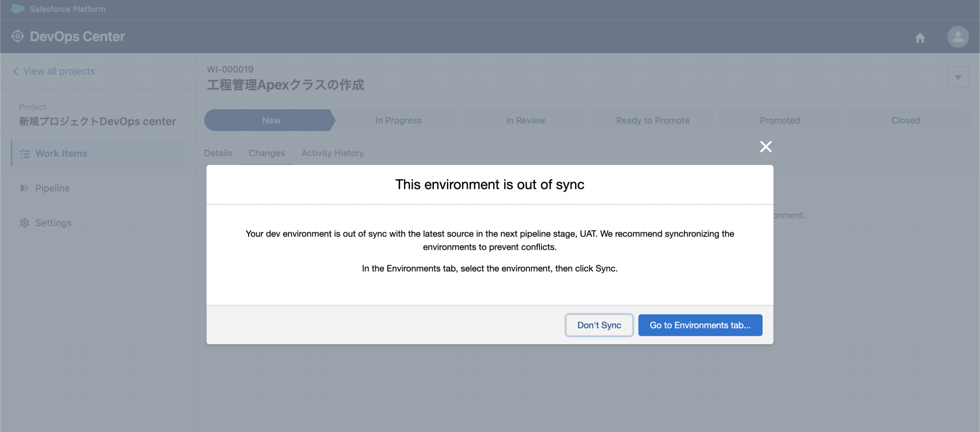This screenshot has height=432, width=980.
Task: Open the user profile avatar
Action: pos(958,37)
